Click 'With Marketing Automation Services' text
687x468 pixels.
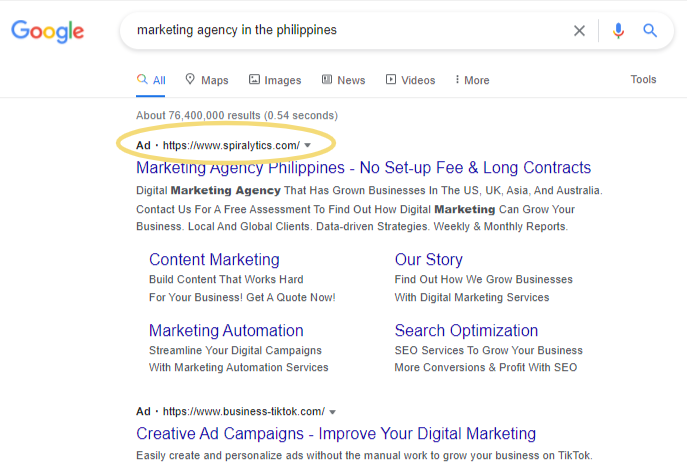238,368
